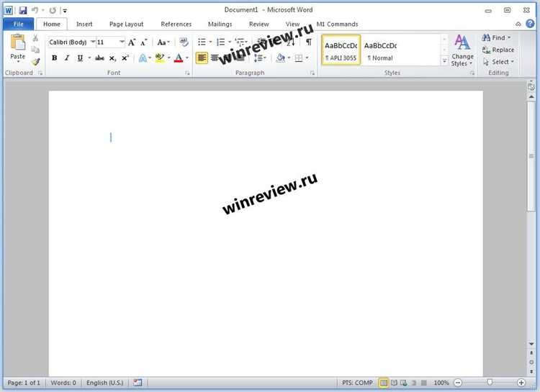This screenshot has height=392, width=540.
Task: Switch to Outline view in status bar
Action: coord(414,383)
